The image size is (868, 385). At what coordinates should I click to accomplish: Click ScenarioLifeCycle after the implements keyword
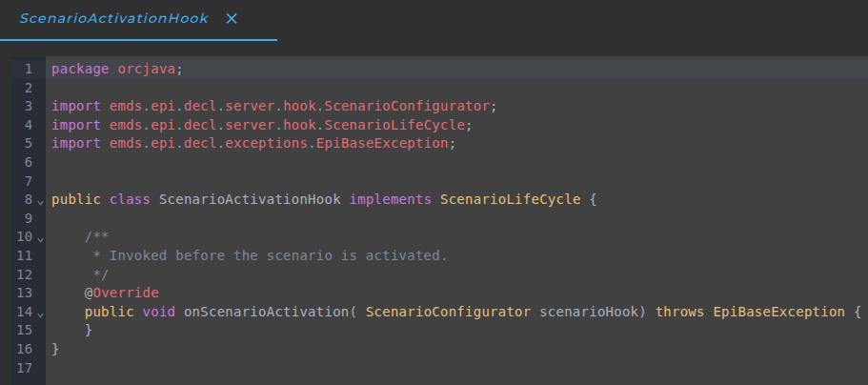(511, 199)
